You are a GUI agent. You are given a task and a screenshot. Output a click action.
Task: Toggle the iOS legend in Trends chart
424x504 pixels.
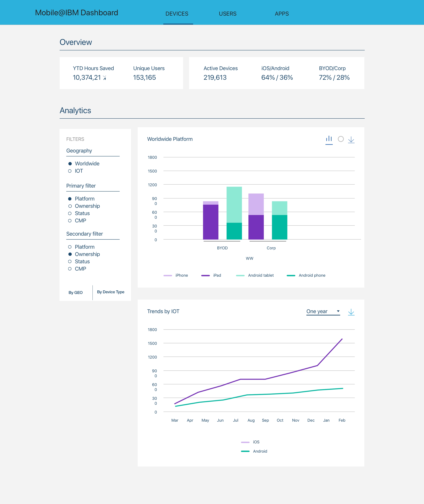(x=245, y=442)
